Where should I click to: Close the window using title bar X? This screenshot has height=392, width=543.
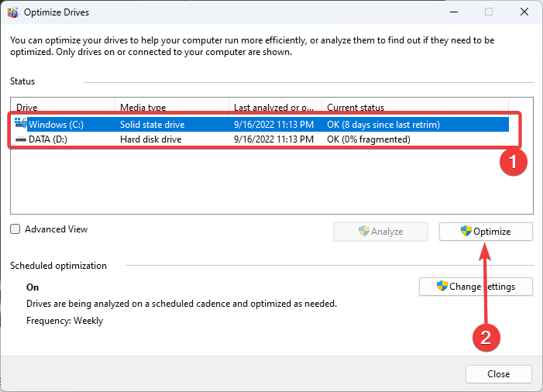tap(524, 12)
